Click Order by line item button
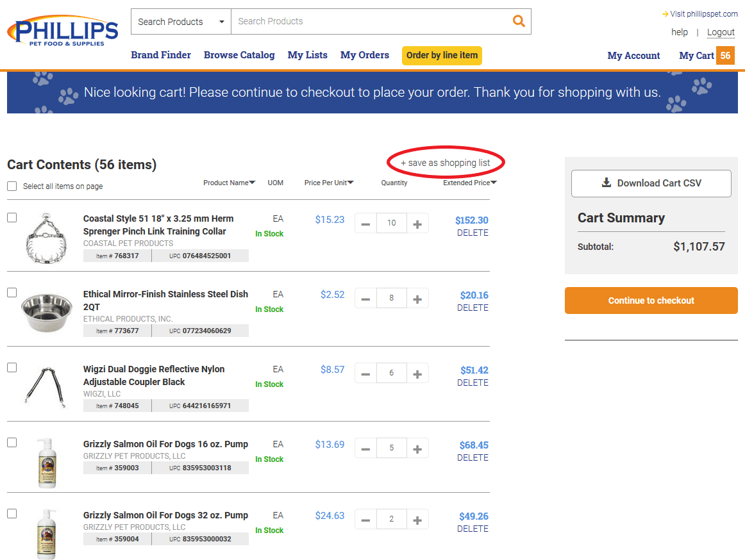The height and width of the screenshot is (560, 745). (x=442, y=55)
